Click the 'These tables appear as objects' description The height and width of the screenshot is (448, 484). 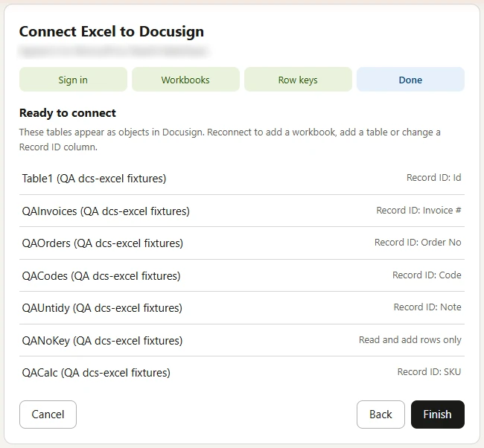229,139
